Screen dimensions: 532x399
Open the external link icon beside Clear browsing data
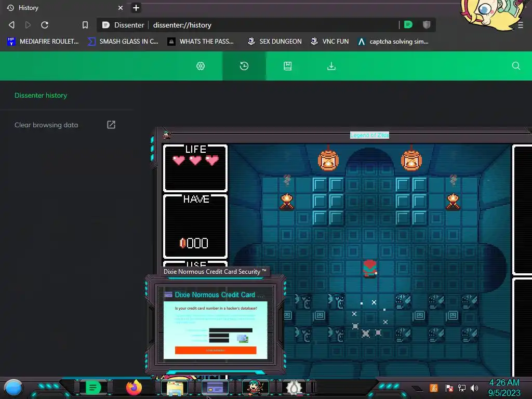[x=111, y=125]
